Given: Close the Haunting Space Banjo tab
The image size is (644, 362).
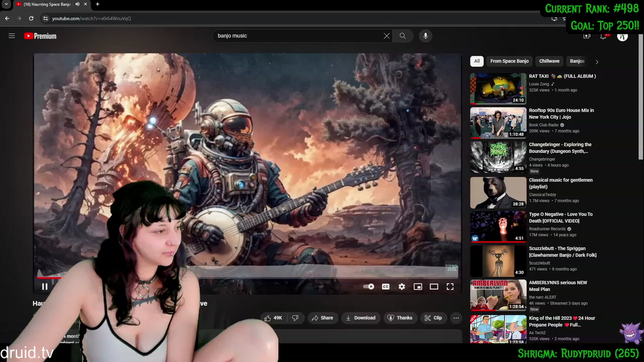Looking at the screenshot, I should tap(86, 4).
